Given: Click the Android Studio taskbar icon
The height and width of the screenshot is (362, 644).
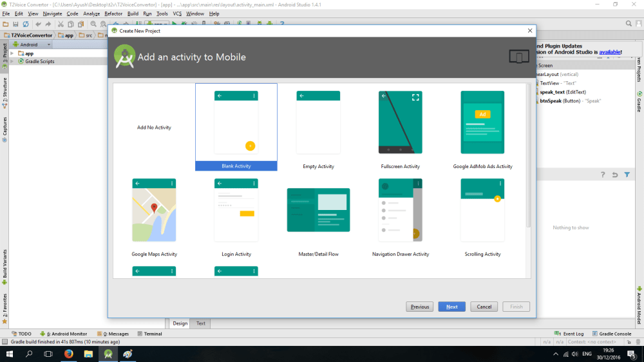Looking at the screenshot, I should 108,354.
